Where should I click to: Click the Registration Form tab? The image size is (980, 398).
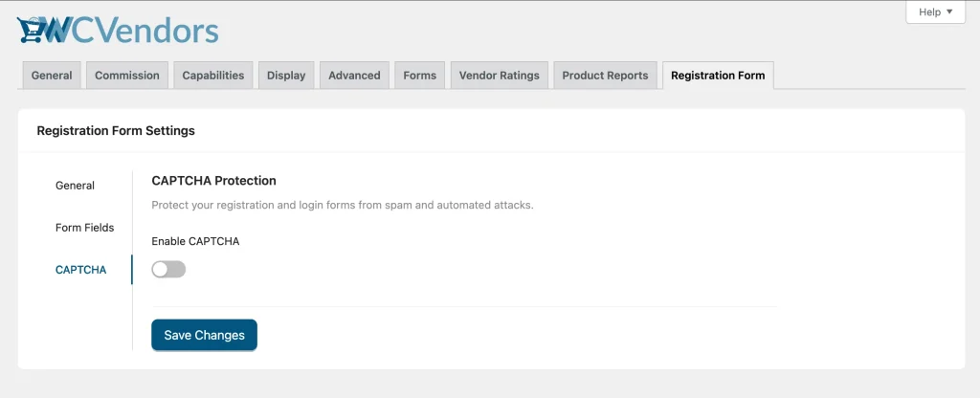(718, 76)
